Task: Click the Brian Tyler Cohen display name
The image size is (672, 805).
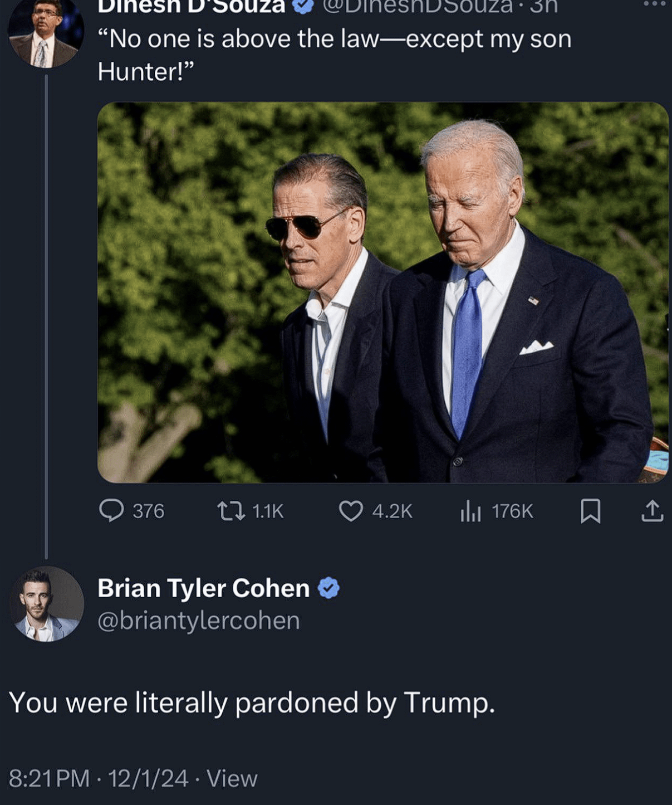Action: 203,588
